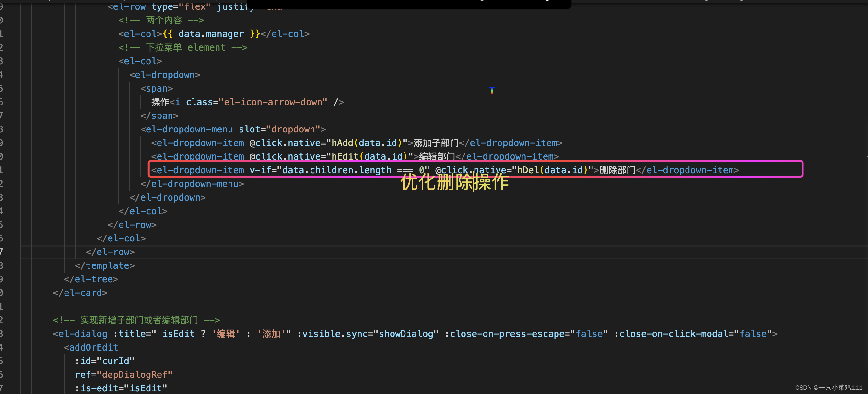Click the close-on-press-escape attribute
The image size is (868, 394).
507,334
